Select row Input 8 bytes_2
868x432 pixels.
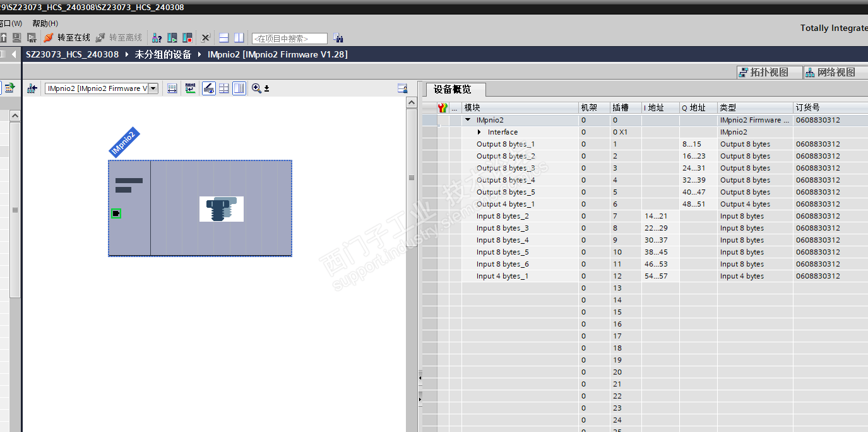645,216
